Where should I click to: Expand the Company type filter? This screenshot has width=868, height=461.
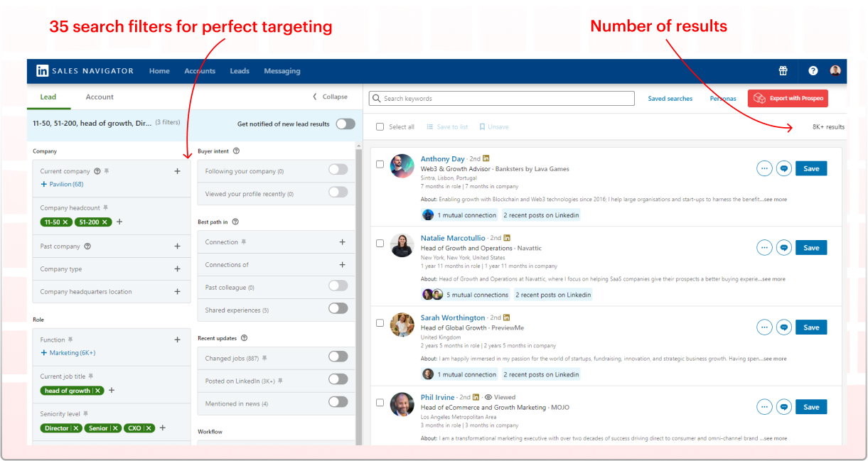pos(178,269)
